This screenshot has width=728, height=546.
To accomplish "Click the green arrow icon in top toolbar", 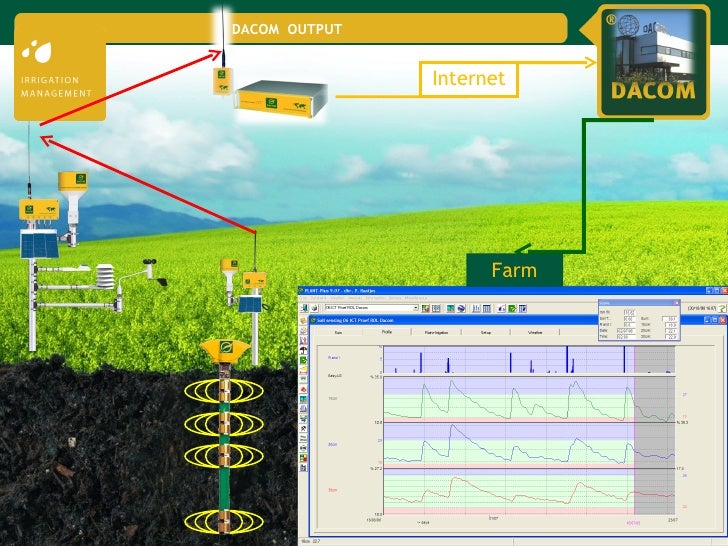I will tap(512, 308).
